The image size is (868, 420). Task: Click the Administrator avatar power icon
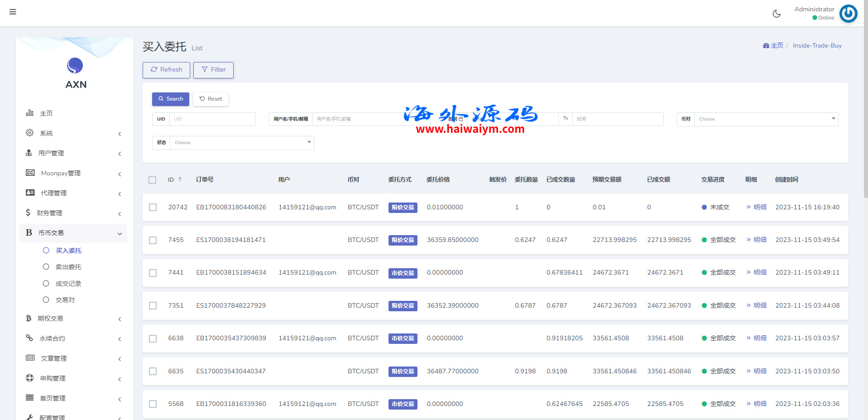[848, 14]
